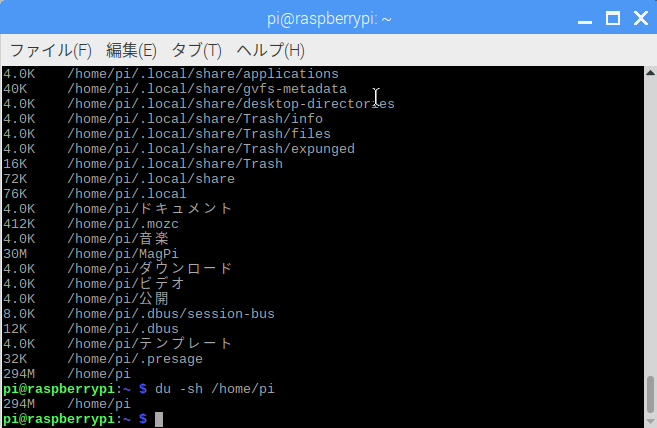Click the terminal cursor at last prompt
657x428 pixels.
coord(159,419)
